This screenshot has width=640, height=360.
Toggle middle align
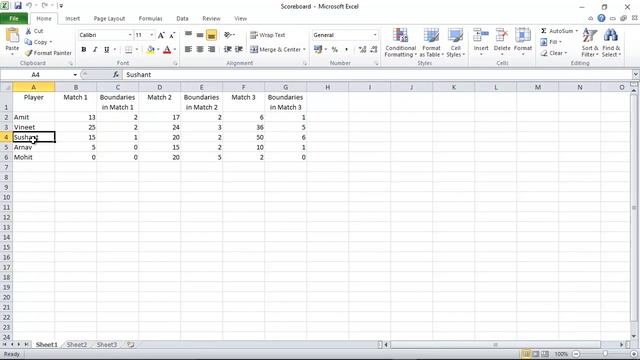point(200,35)
